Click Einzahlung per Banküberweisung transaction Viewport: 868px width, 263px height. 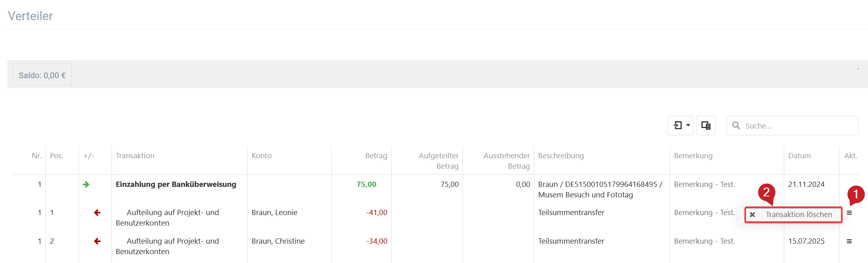[176, 184]
